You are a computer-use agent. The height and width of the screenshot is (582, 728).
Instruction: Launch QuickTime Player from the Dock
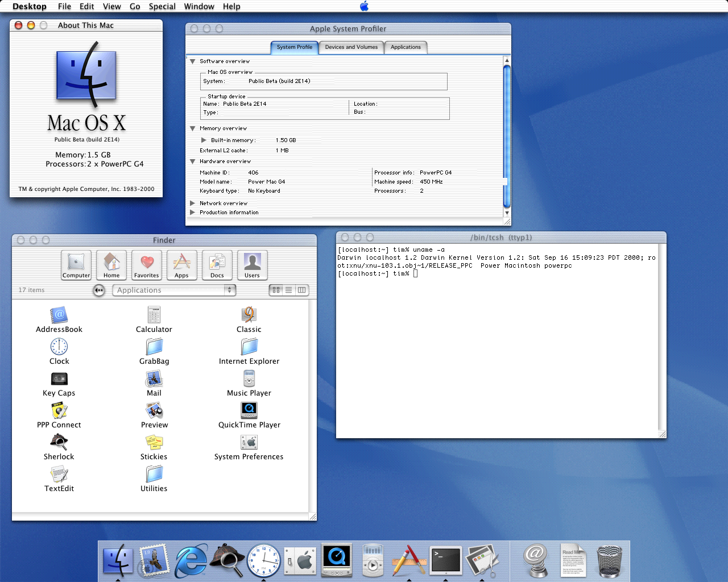point(337,560)
